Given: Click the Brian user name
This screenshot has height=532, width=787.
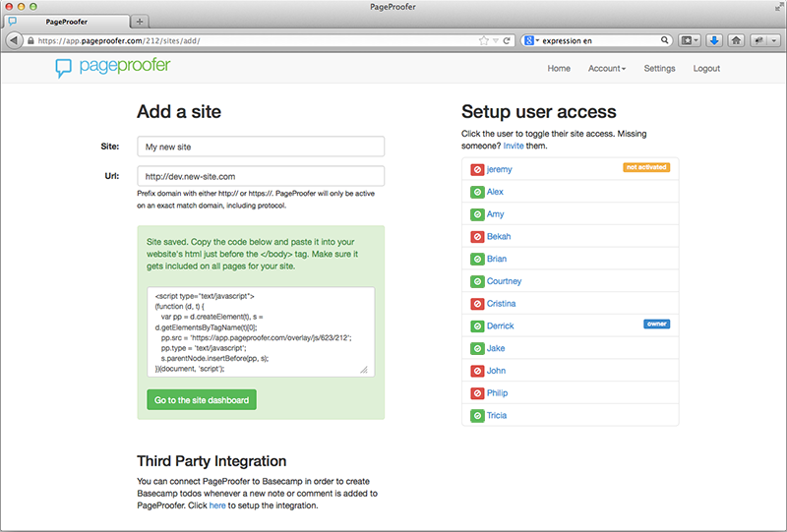Looking at the screenshot, I should point(497,259).
